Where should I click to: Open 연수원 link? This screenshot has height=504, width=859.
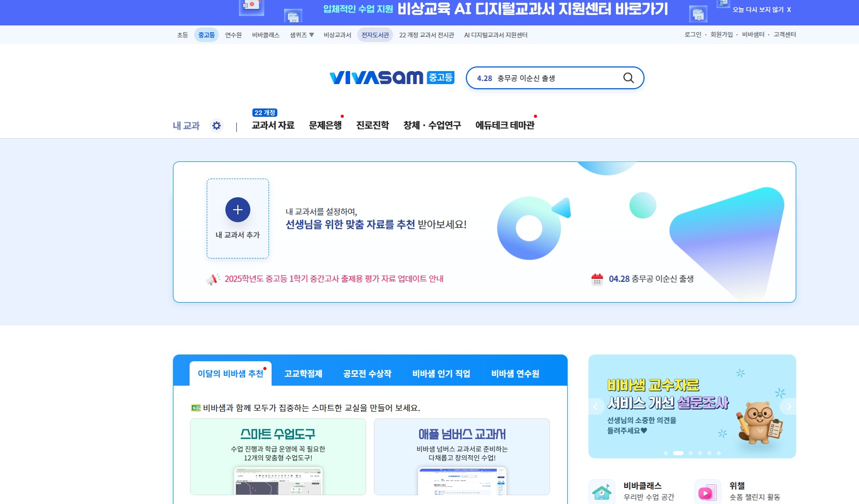pyautogui.click(x=233, y=35)
